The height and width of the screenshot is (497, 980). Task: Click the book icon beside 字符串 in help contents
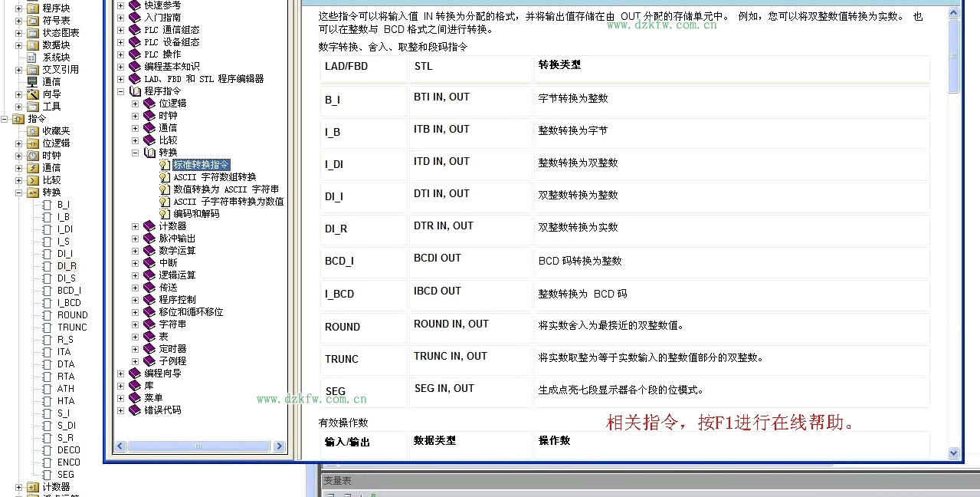point(149,324)
